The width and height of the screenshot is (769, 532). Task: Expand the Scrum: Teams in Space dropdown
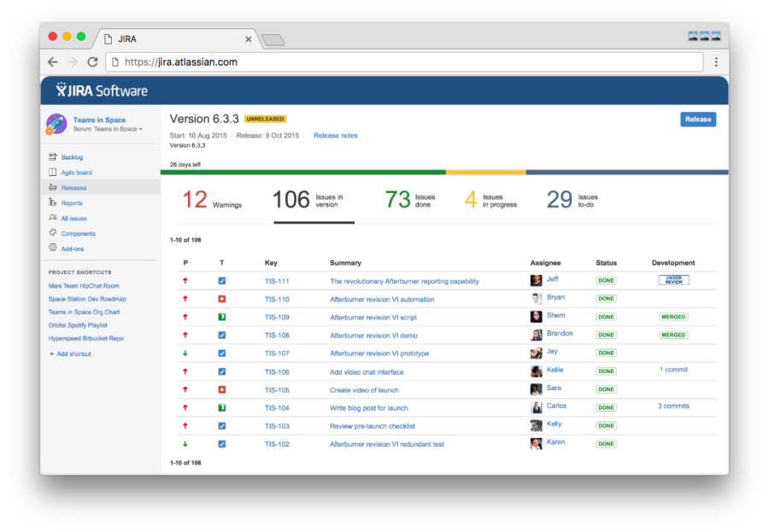point(108,129)
